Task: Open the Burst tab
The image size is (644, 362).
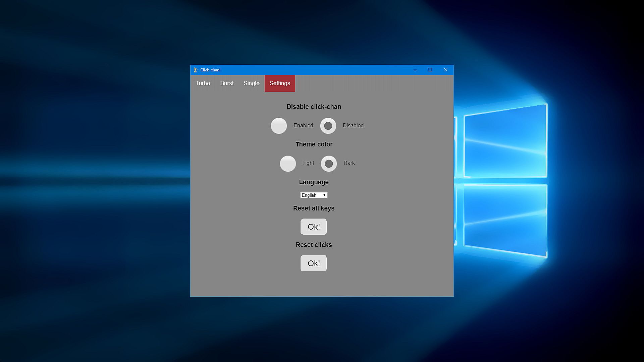Action: 227,83
